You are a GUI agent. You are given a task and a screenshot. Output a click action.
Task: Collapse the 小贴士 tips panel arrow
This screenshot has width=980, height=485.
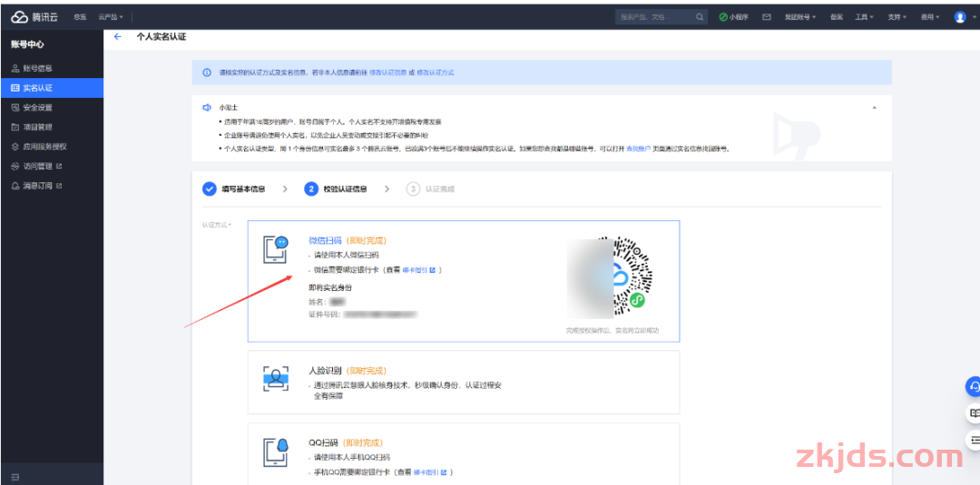point(875,107)
